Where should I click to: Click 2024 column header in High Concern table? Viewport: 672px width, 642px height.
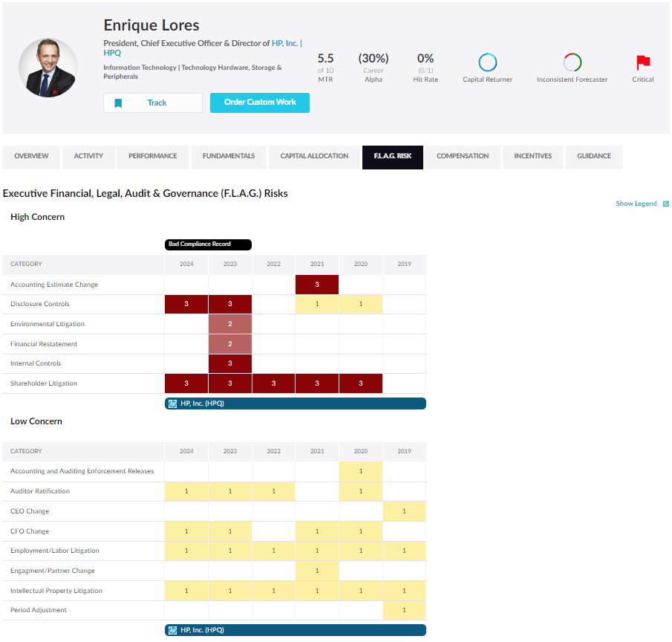(186, 265)
